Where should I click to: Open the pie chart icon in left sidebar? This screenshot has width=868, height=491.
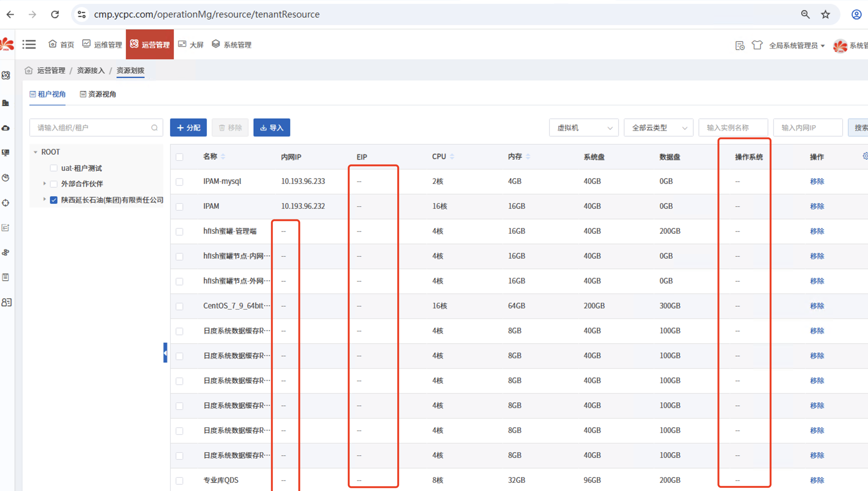6,178
